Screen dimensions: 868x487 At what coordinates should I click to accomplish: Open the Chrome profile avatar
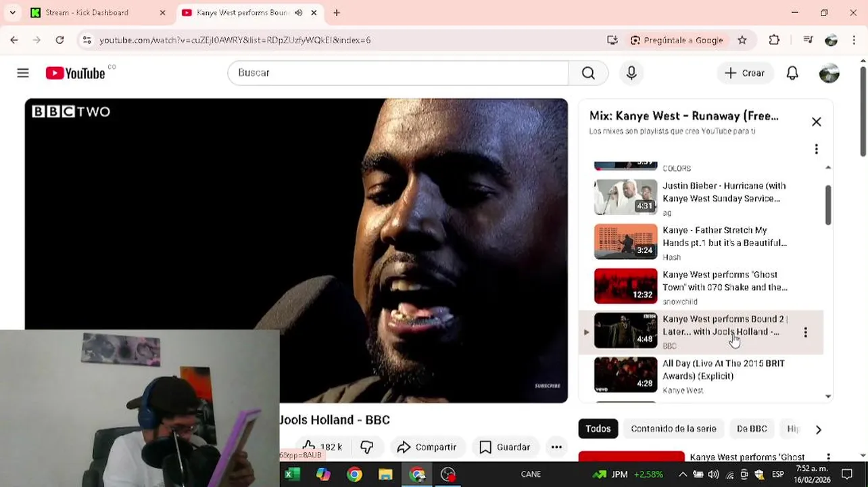point(831,40)
